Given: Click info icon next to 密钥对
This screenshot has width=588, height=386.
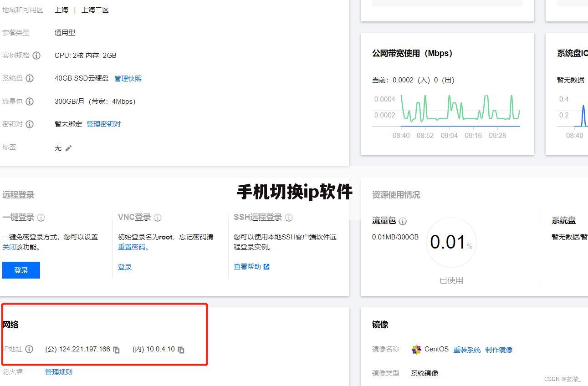Looking at the screenshot, I should click(30, 124).
